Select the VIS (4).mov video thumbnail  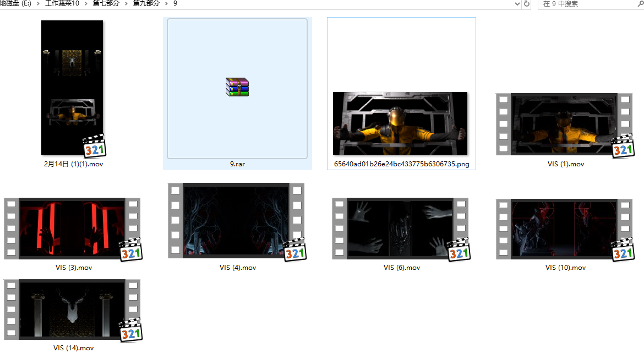pos(236,220)
